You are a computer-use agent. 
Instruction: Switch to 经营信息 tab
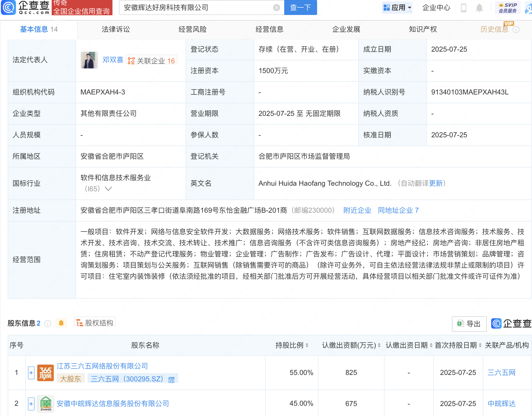click(270, 29)
